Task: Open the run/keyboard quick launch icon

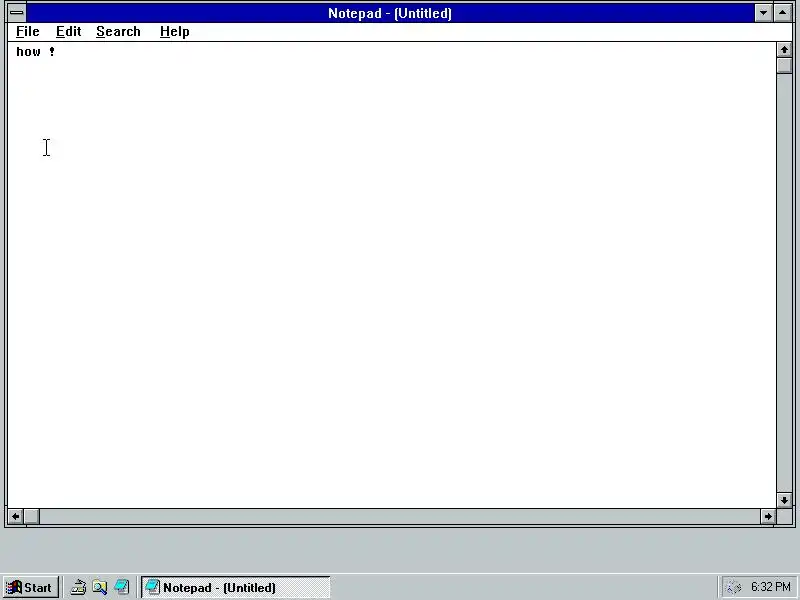Action: pos(78,588)
